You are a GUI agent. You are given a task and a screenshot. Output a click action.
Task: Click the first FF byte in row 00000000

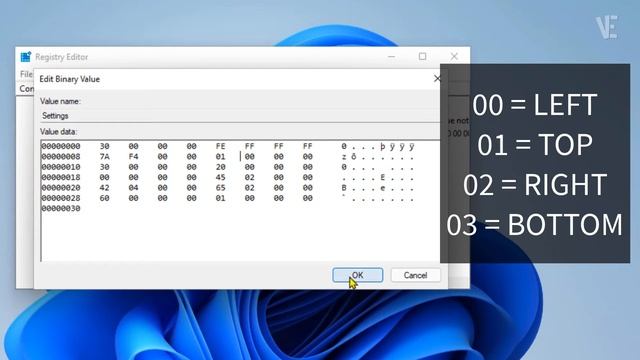click(249, 146)
